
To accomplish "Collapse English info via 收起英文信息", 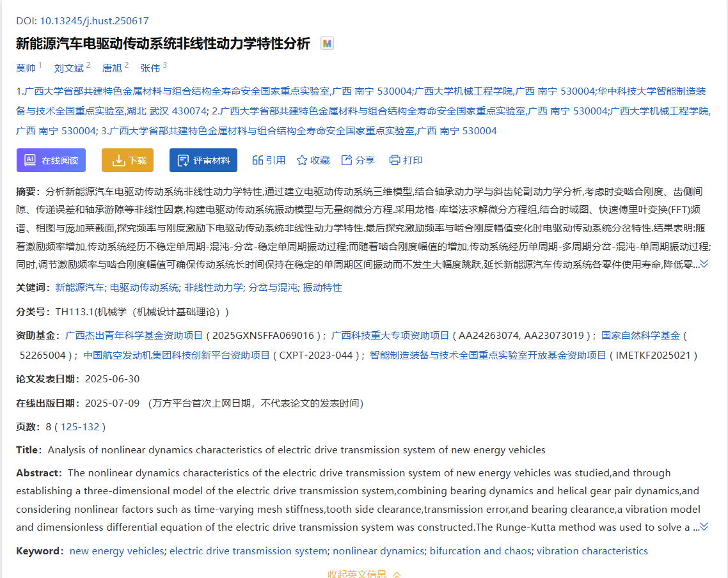I will pyautogui.click(x=364, y=574).
